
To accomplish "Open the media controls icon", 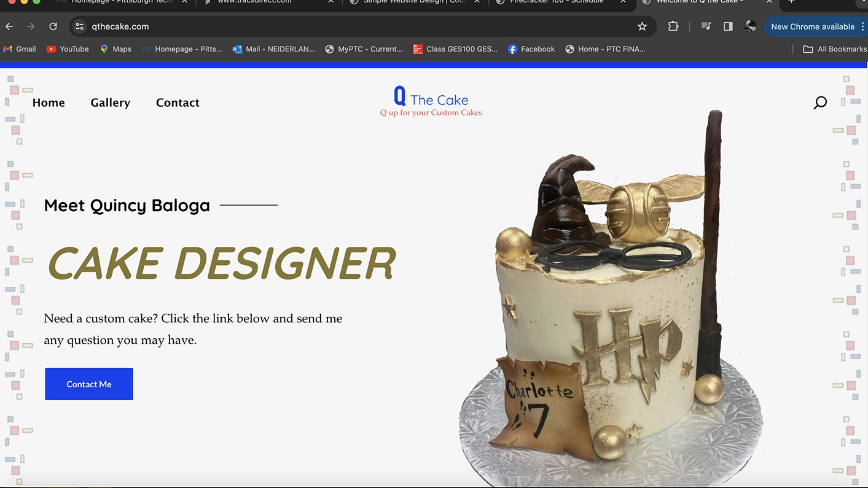I will point(705,26).
